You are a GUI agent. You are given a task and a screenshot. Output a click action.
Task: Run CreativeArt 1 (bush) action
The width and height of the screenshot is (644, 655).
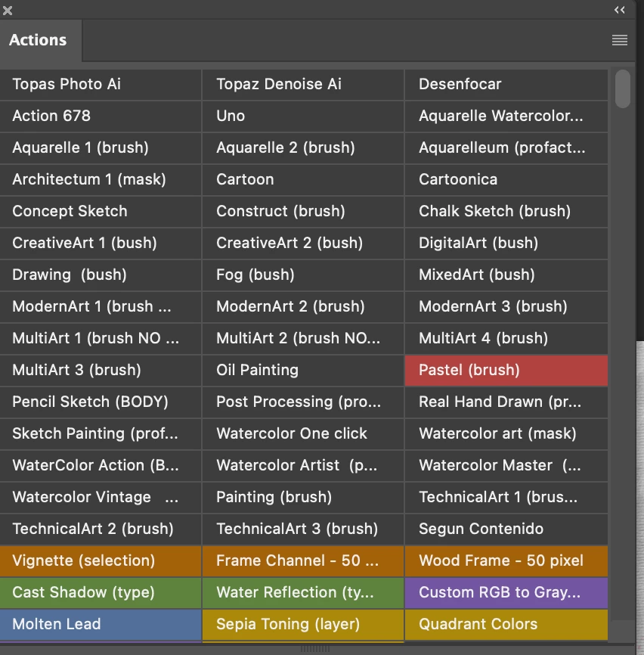101,243
